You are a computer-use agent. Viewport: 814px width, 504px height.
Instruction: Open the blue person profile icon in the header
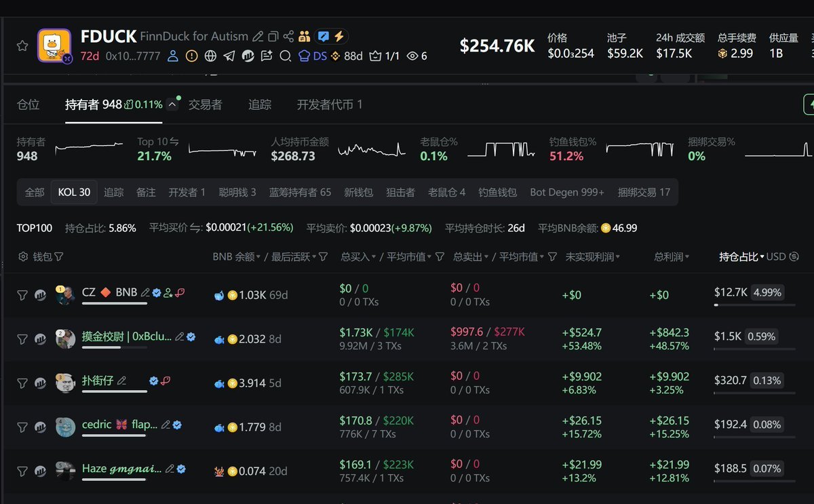[173, 56]
